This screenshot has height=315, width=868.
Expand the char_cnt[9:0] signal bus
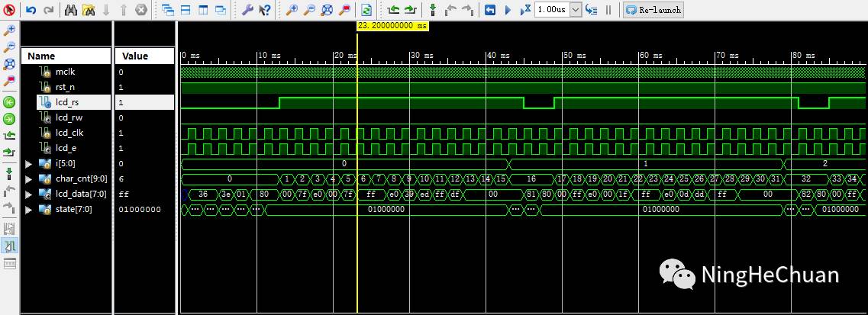[x=29, y=178]
